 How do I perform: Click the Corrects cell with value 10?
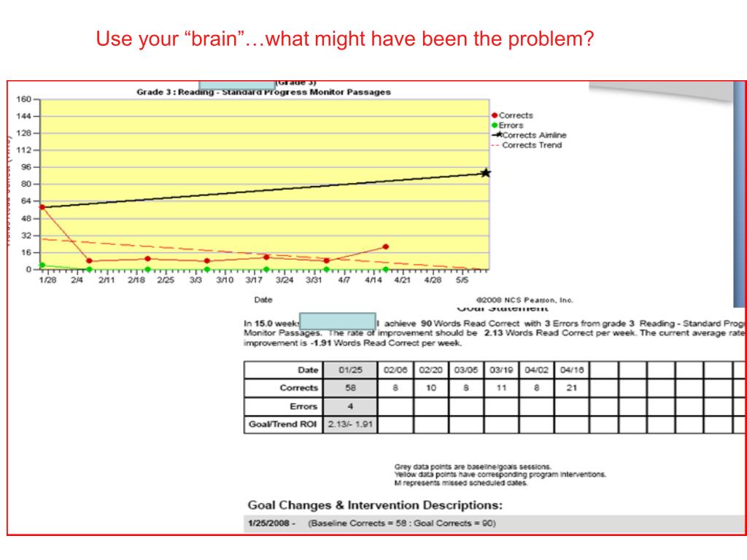(430, 388)
